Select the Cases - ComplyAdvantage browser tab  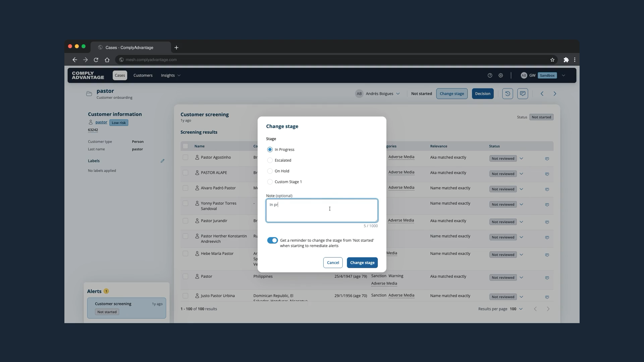(x=130, y=48)
